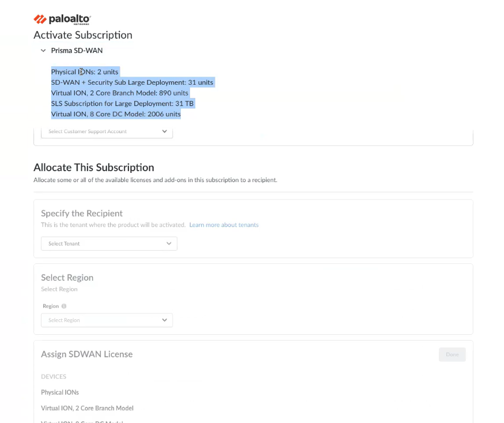Open the Select Tenant dropdown
Viewport: 504px width, 423px height.
pos(109,244)
